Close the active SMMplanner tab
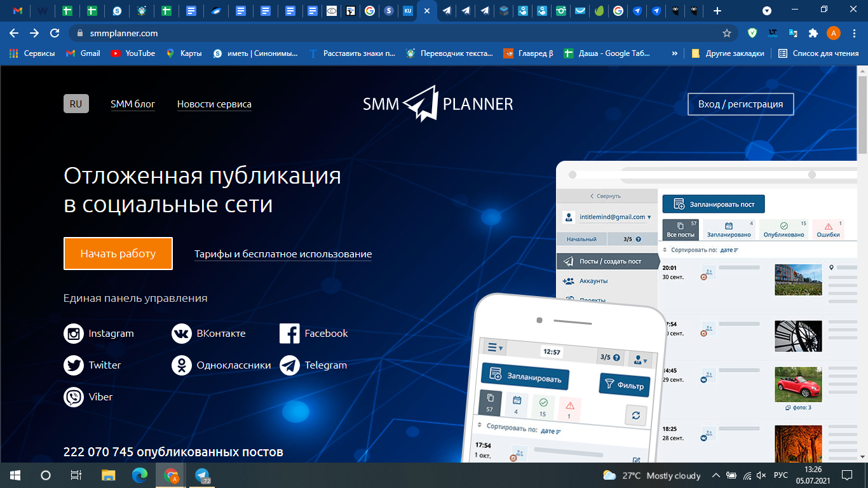Screen dimensions: 868x488 (x=426, y=11)
